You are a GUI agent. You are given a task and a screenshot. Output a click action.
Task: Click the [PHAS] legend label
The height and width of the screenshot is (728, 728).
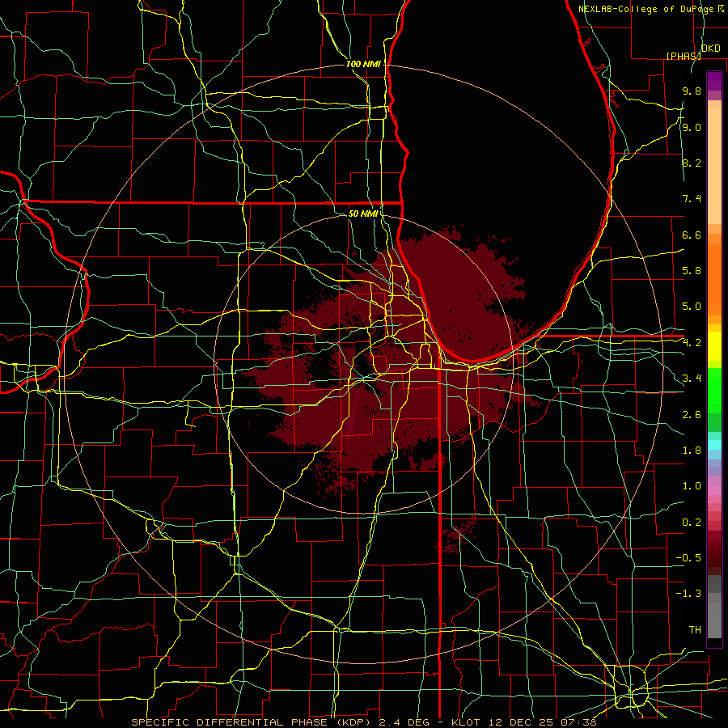point(684,56)
